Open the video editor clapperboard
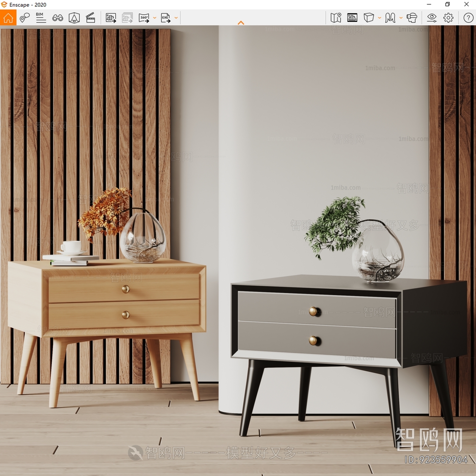The height and width of the screenshot is (476, 476). (90, 18)
